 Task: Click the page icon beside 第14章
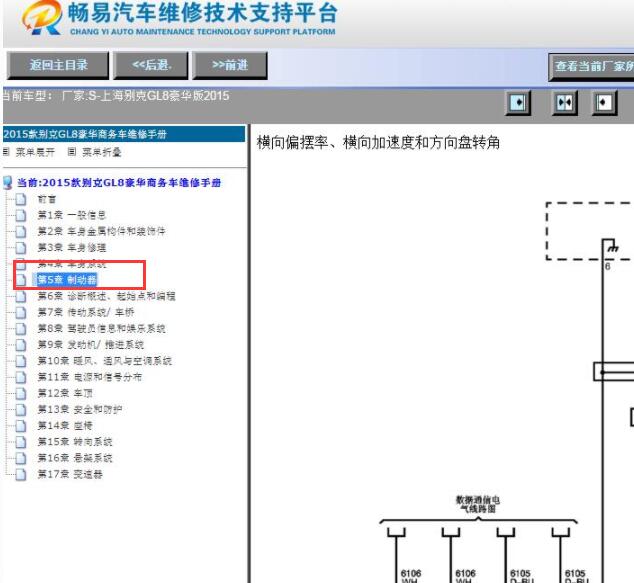click(21, 425)
